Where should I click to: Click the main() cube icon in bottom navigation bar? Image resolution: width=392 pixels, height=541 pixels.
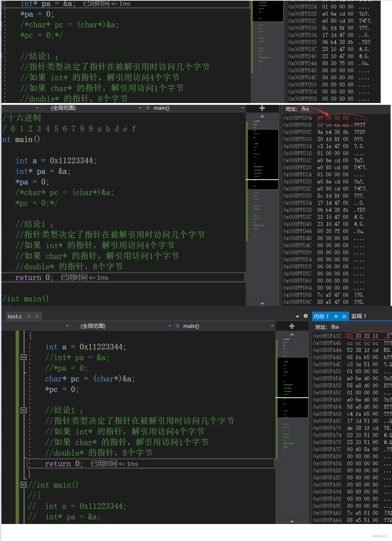pos(178,326)
